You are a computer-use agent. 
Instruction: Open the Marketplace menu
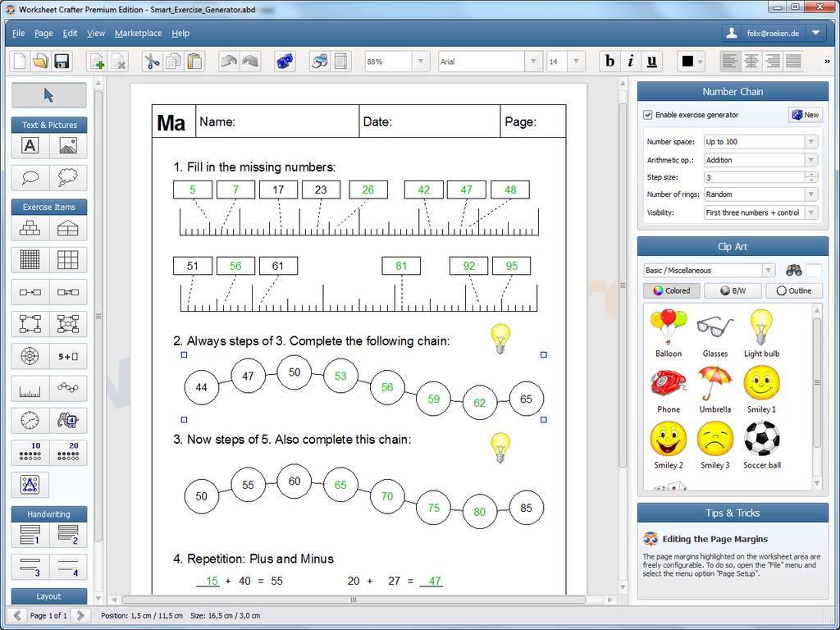(x=138, y=33)
